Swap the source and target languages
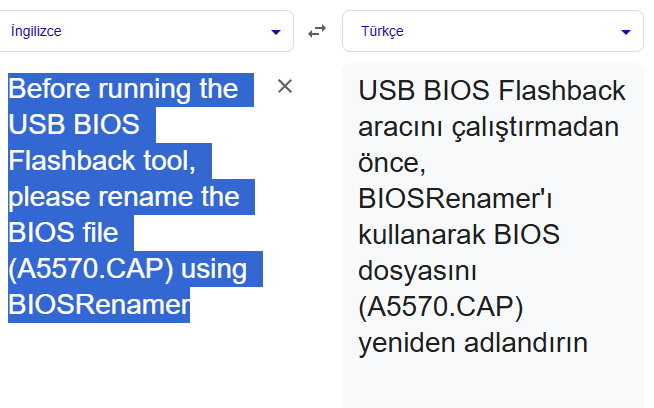Image resolution: width=654 pixels, height=408 pixels. tap(317, 31)
